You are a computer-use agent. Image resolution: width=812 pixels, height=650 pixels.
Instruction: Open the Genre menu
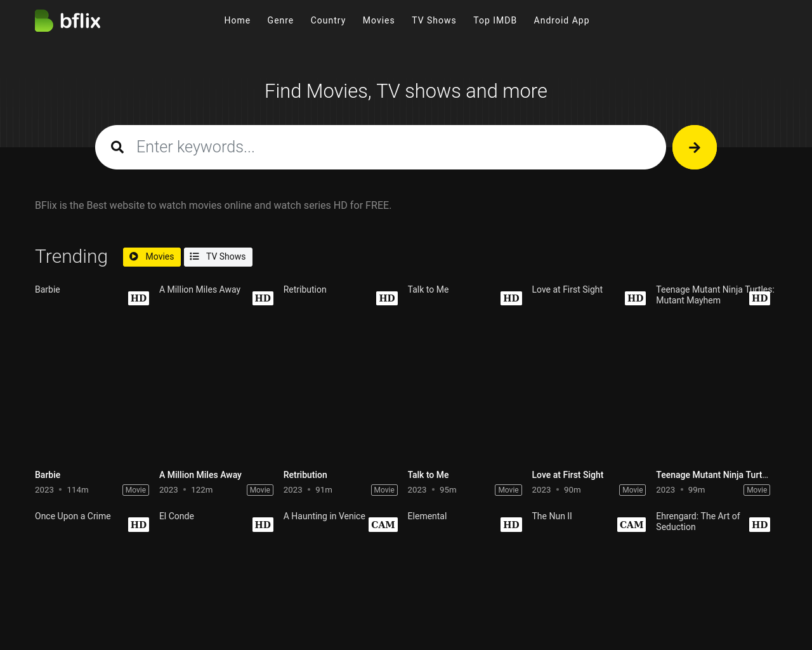[x=280, y=20]
